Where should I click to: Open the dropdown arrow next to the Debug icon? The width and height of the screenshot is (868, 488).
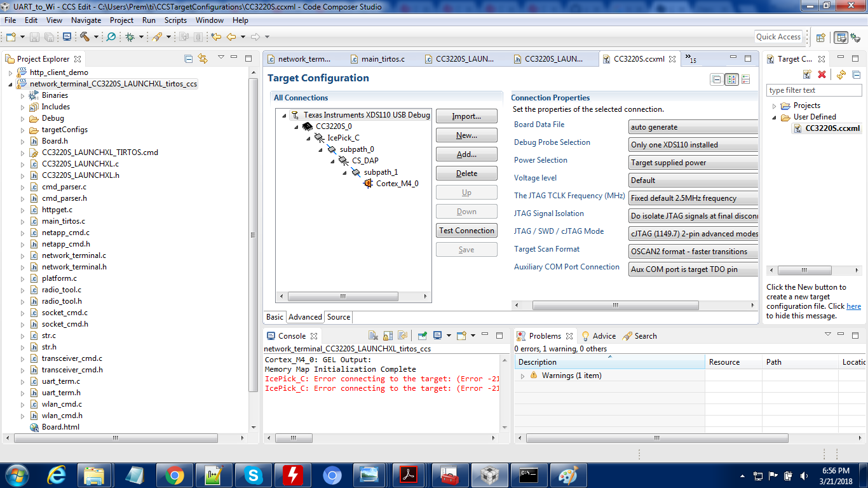pyautogui.click(x=140, y=37)
